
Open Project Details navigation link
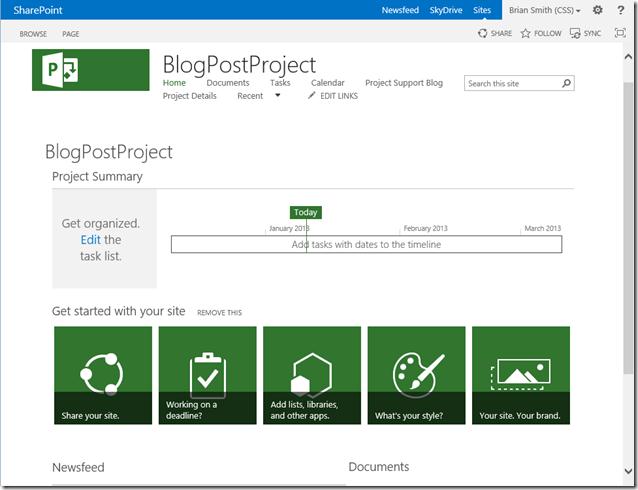pos(190,96)
